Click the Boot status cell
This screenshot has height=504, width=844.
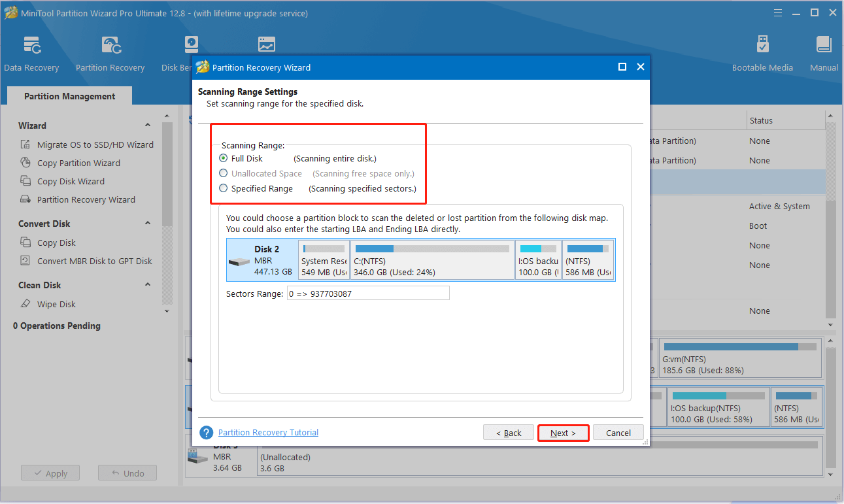click(x=758, y=226)
